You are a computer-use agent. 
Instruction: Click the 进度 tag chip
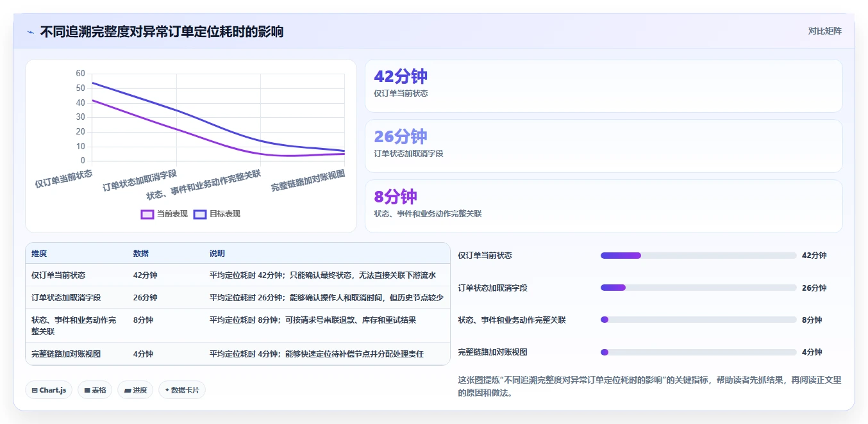coord(135,390)
